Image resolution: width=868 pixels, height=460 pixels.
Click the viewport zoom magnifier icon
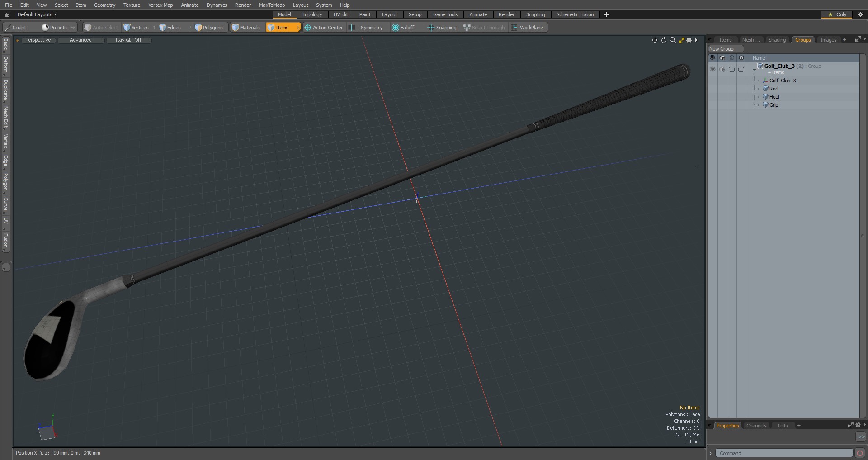pos(673,40)
